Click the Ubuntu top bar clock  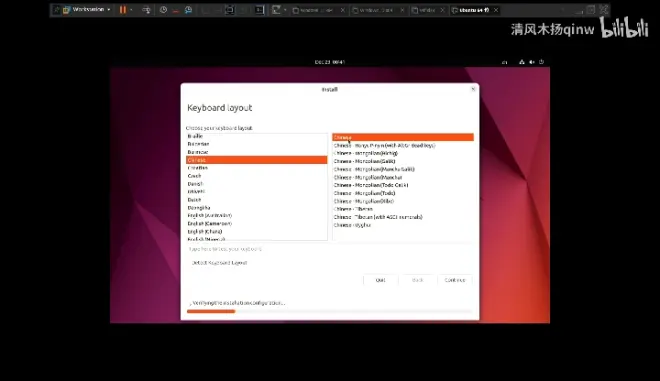[x=330, y=62]
